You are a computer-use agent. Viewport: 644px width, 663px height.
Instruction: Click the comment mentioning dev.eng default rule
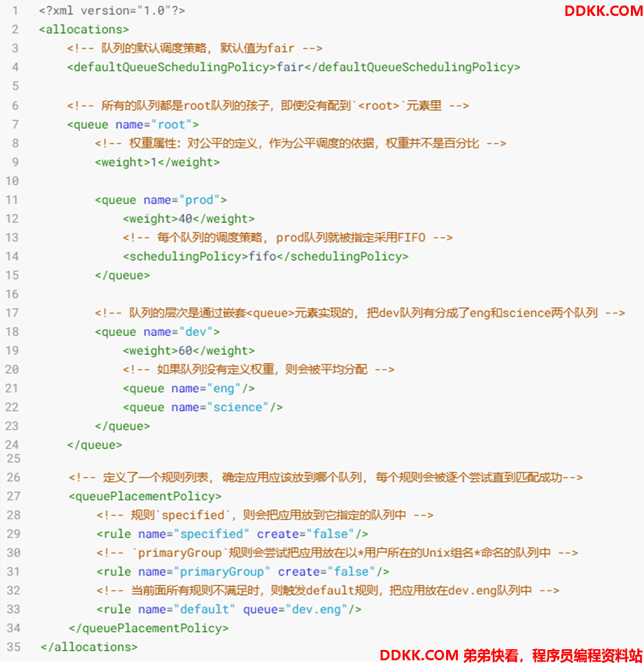point(328,591)
